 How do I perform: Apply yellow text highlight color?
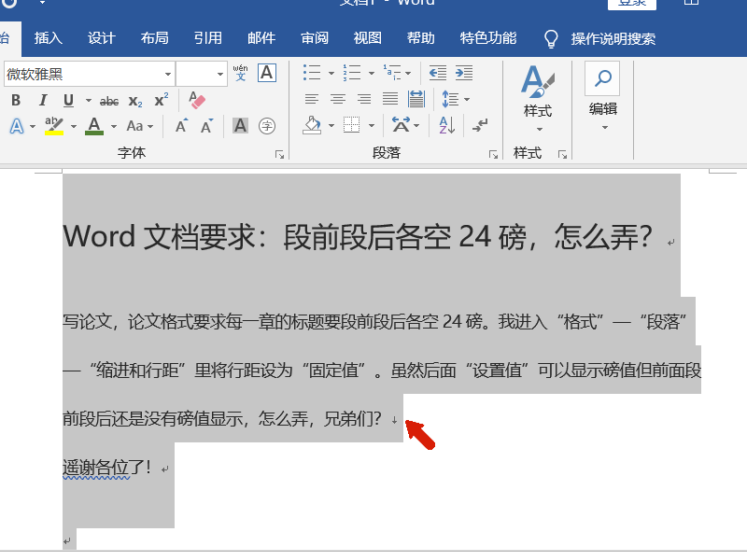(x=54, y=126)
